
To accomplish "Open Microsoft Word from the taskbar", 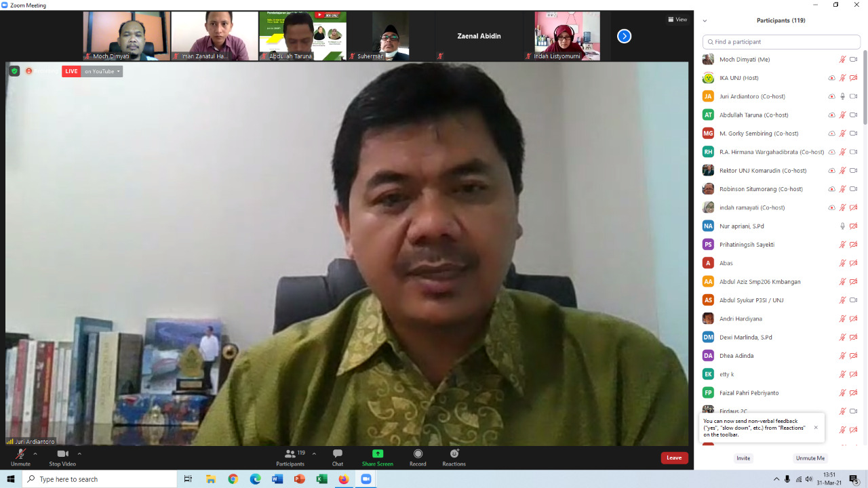I will [x=277, y=479].
